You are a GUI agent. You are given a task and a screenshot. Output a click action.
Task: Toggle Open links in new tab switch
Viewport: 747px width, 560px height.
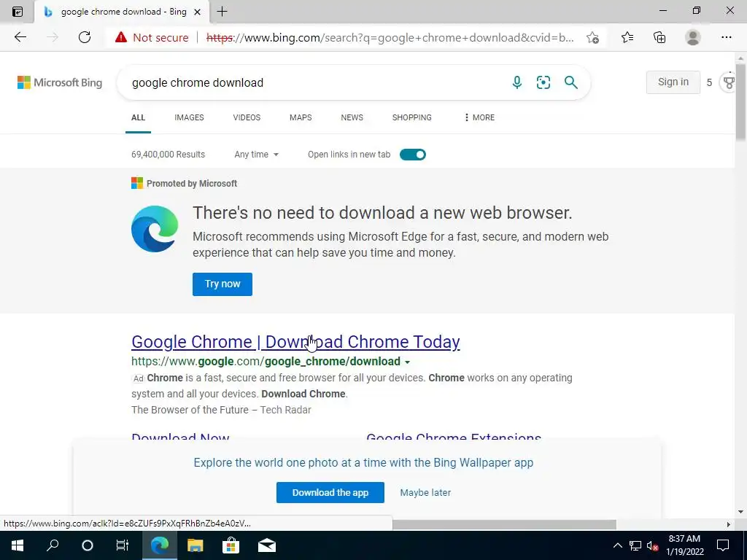point(413,155)
